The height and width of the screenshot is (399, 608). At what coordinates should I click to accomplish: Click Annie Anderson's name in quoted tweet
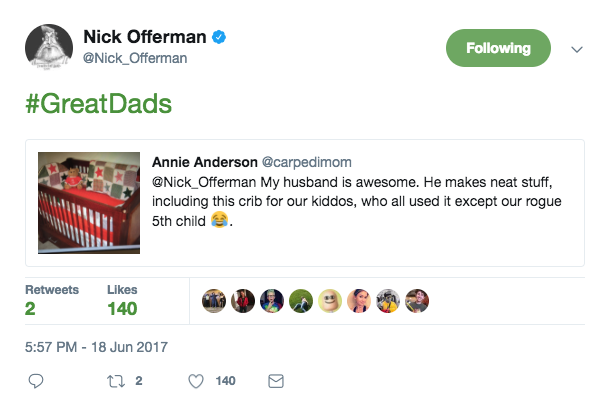[x=205, y=162]
